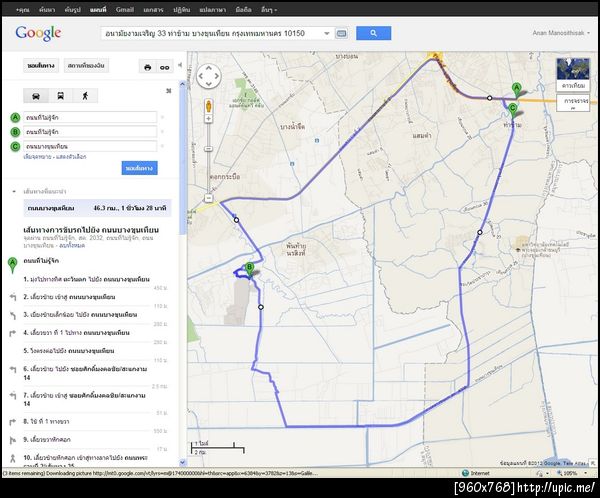This screenshot has height=498, width=600.
Task: Open ค้นรูป (Images) in the top bar
Action: pyautogui.click(x=72, y=10)
